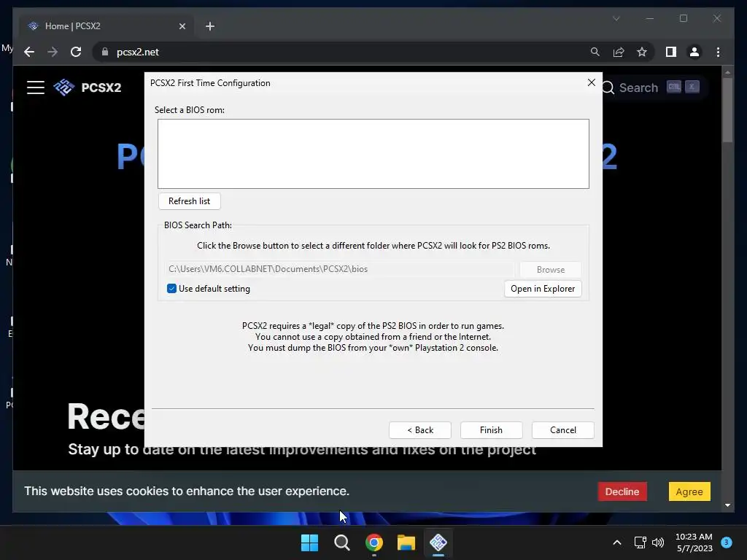Reload the pcsx2.net page

tap(76, 52)
